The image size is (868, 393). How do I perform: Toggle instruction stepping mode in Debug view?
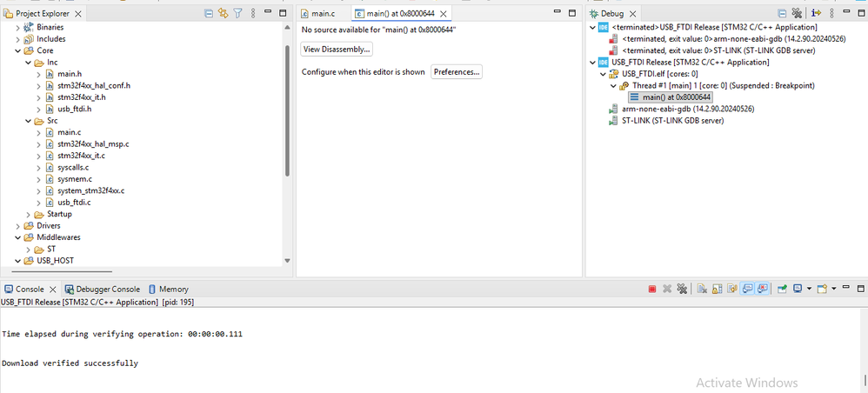pos(816,13)
